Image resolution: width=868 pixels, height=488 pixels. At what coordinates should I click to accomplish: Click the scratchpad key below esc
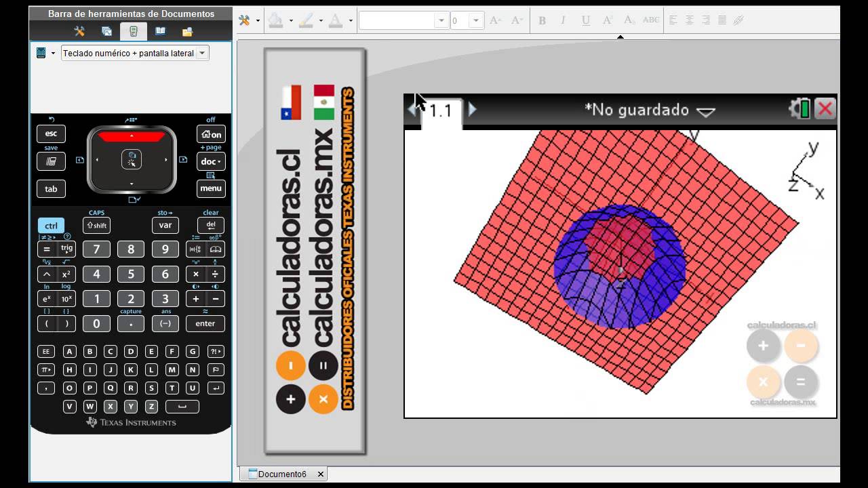click(51, 161)
